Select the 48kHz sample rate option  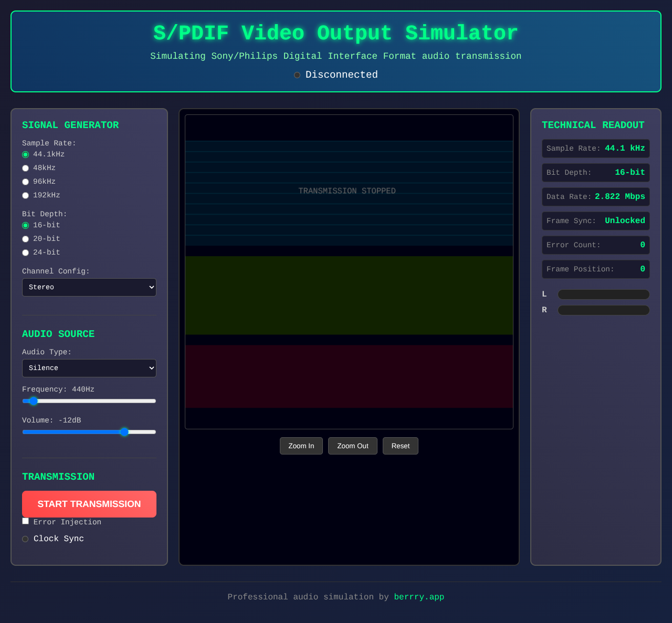(25, 168)
